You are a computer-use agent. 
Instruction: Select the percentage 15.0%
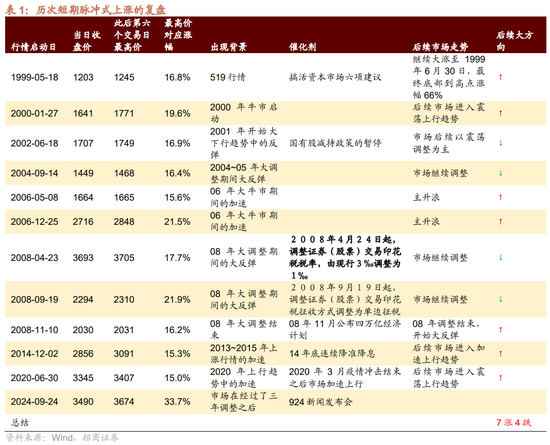tap(177, 378)
